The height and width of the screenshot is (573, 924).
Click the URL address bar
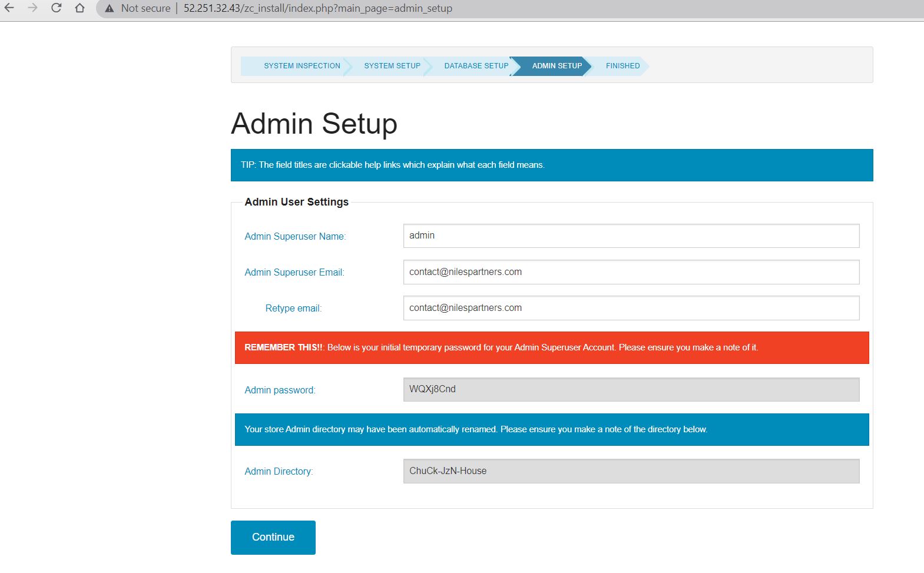click(x=318, y=8)
